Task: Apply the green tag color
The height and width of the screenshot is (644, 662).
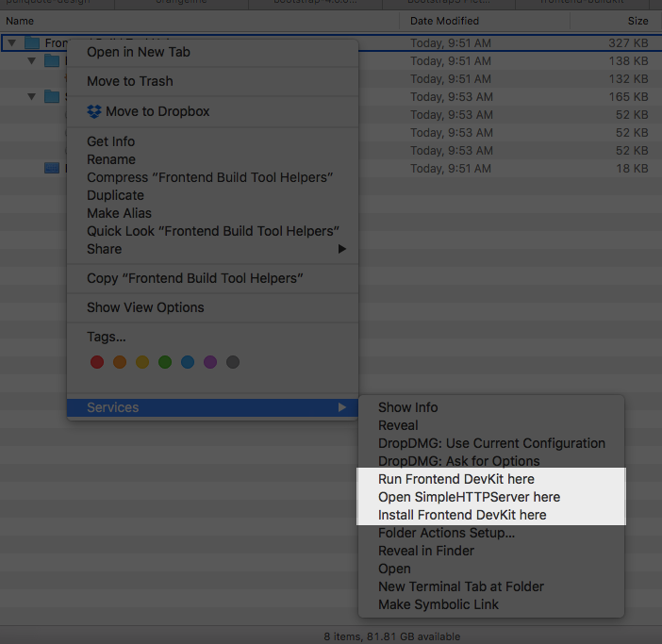Action: [165, 362]
